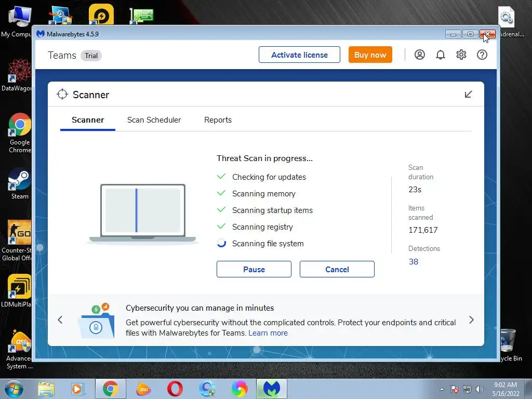Select the Advanced System desktop icon
532x399 pixels.
[x=19, y=350]
